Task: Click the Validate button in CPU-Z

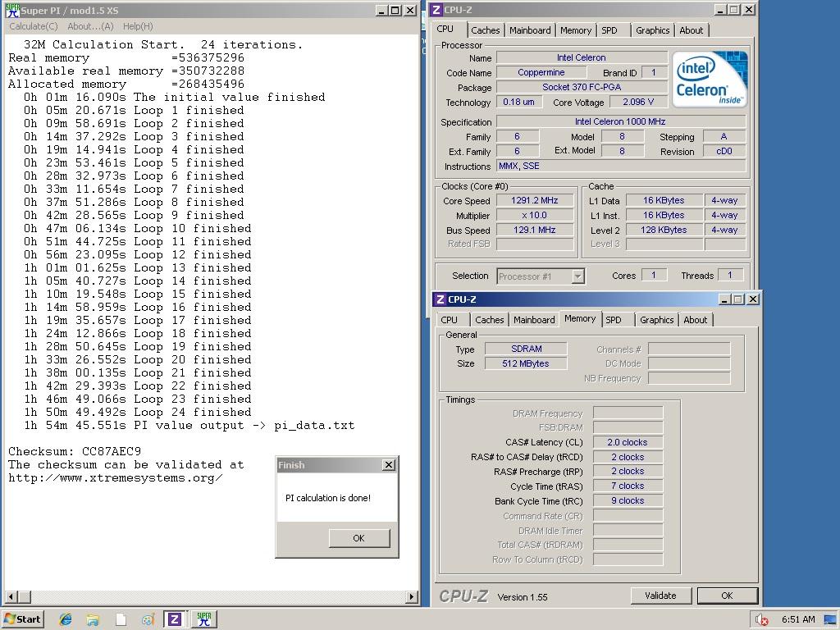Action: (660, 596)
